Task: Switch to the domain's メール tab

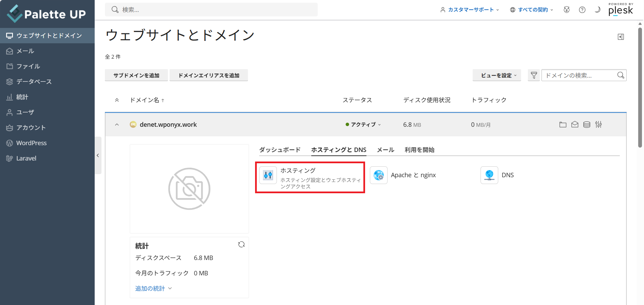Action: tap(386, 150)
